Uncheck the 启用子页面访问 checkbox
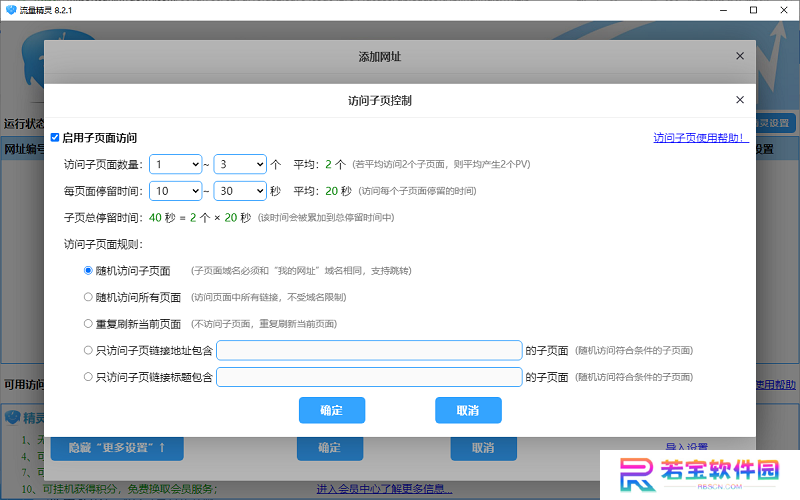 pos(55,137)
